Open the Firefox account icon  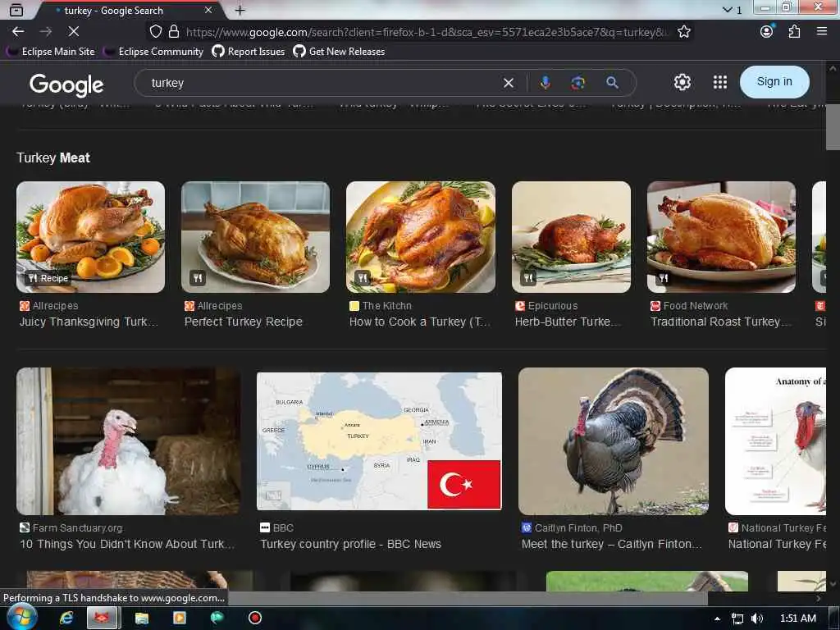point(767,32)
